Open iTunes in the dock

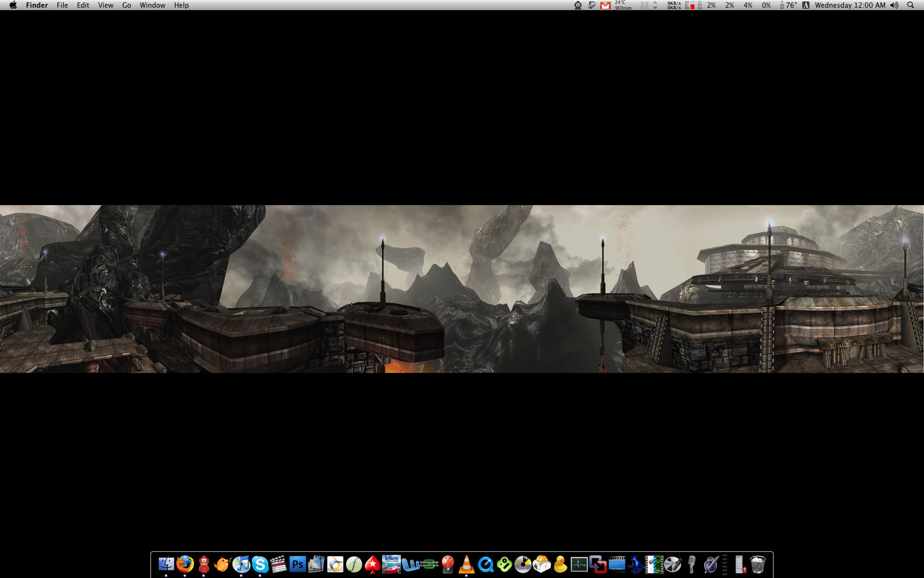241,564
